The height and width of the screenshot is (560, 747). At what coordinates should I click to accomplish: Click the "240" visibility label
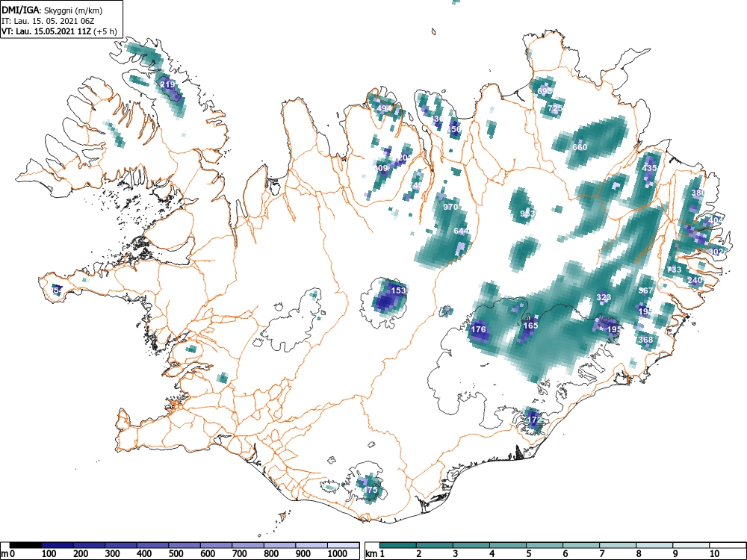(695, 280)
